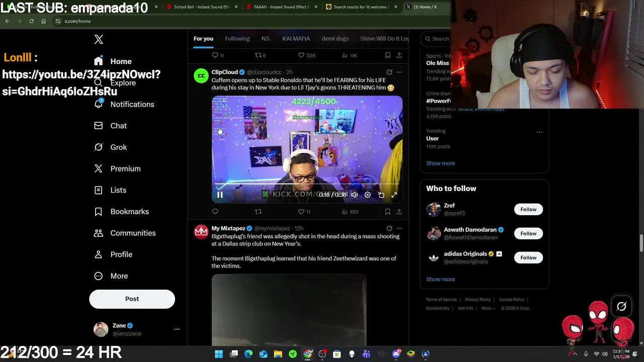Toggle picture-in-picture on ClipCloud video
This screenshot has width=644, height=362.
[381, 195]
